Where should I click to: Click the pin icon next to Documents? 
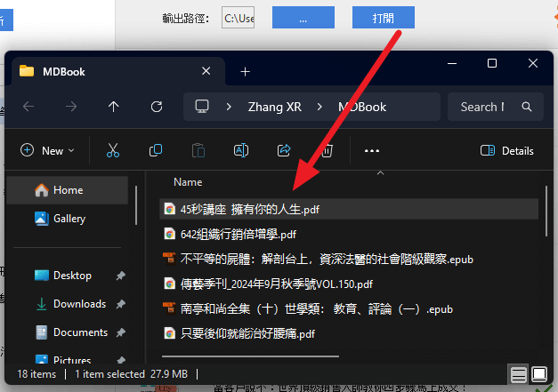121,332
